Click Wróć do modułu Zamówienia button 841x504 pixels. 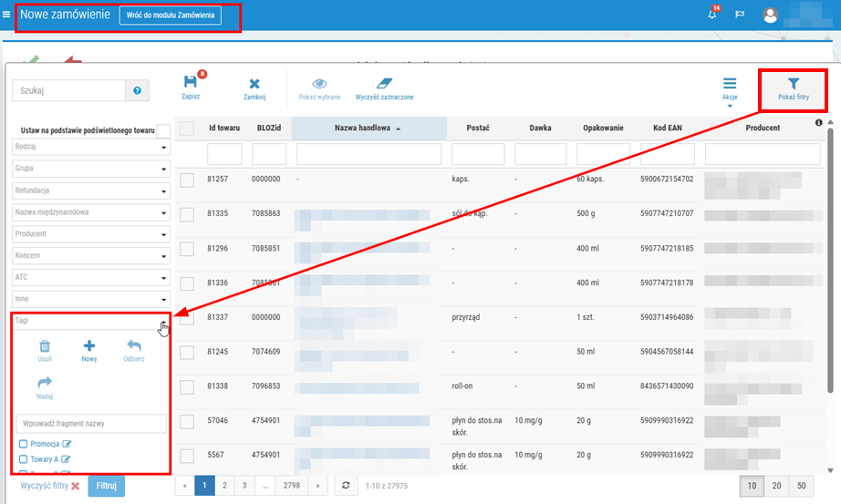(171, 15)
